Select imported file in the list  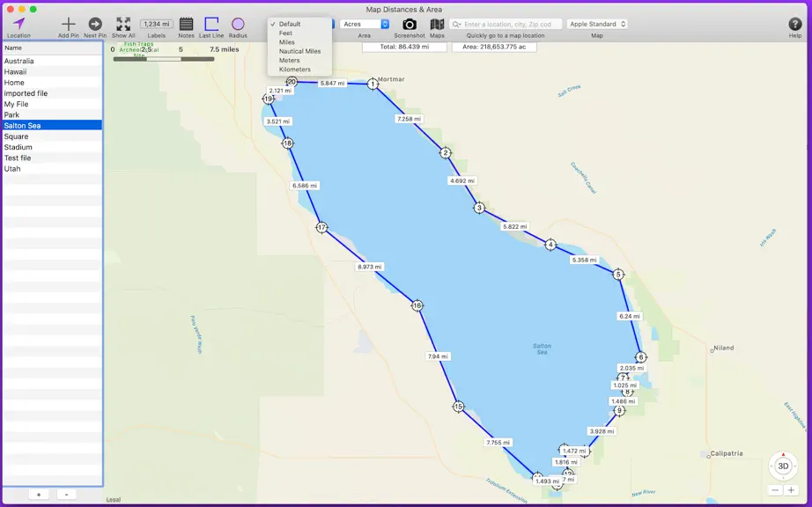click(x=52, y=93)
